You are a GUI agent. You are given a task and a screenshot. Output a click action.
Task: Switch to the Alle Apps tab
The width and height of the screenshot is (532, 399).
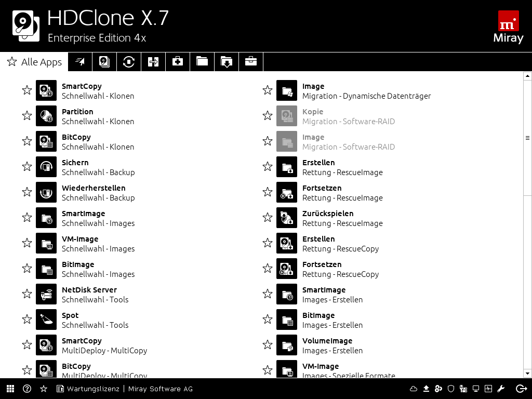click(x=34, y=62)
